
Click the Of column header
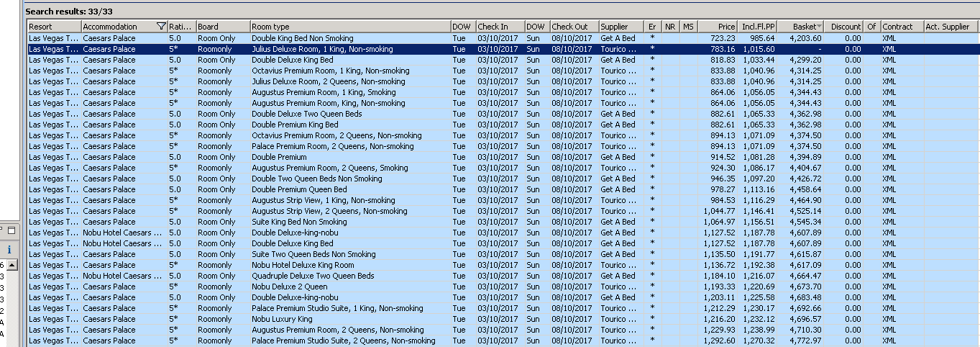[872, 27]
